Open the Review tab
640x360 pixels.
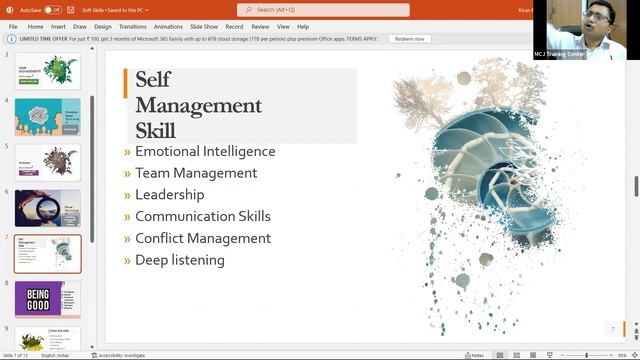tap(260, 27)
